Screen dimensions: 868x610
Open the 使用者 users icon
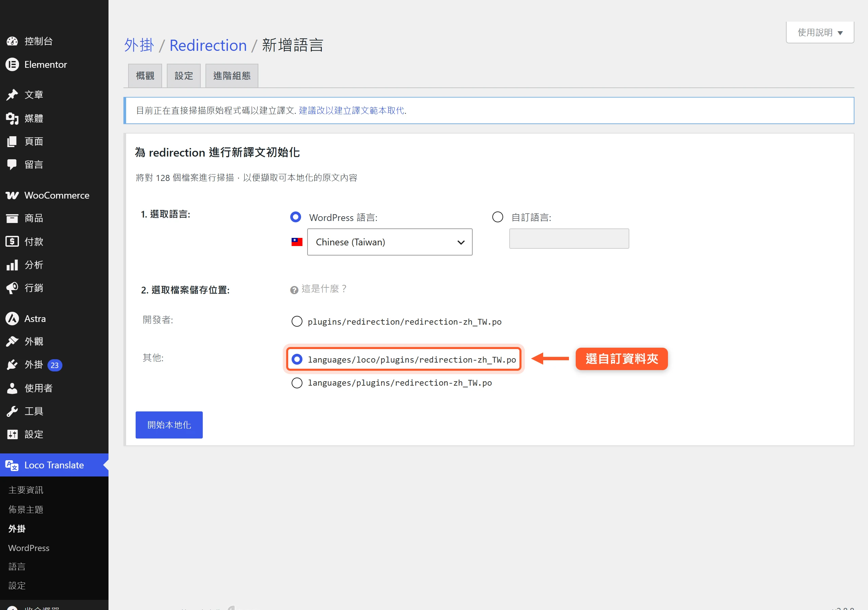(x=12, y=388)
